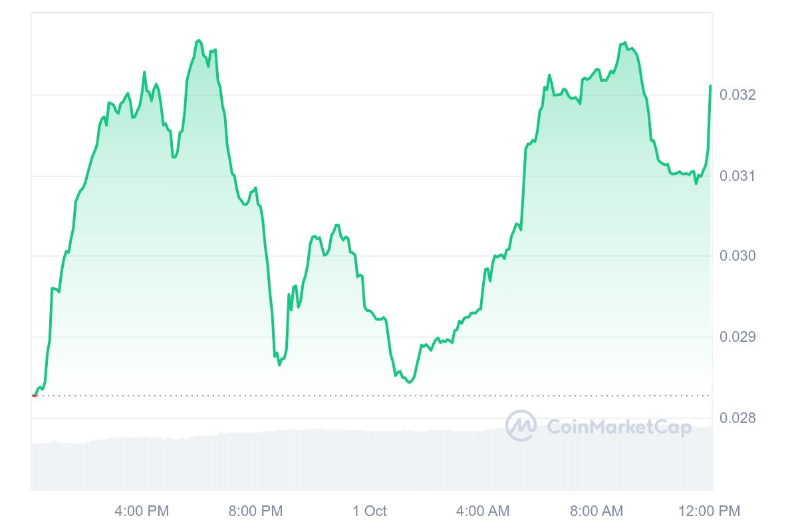Click the lowest trough after 1 Oct

pyautogui.click(x=409, y=382)
